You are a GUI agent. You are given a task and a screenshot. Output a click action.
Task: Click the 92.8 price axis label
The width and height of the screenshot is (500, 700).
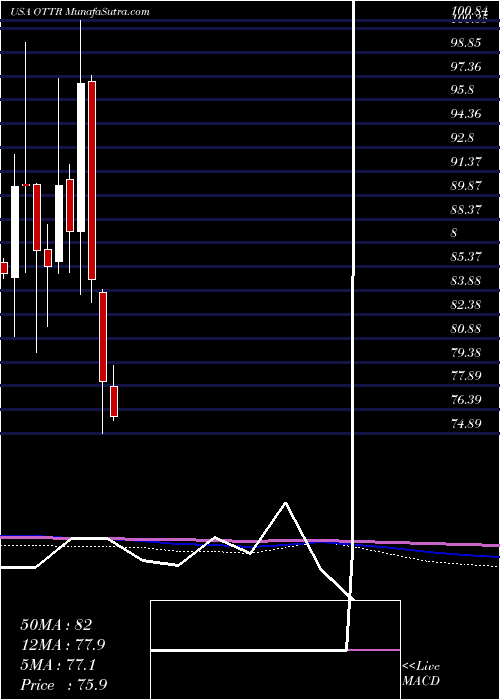pyautogui.click(x=463, y=138)
